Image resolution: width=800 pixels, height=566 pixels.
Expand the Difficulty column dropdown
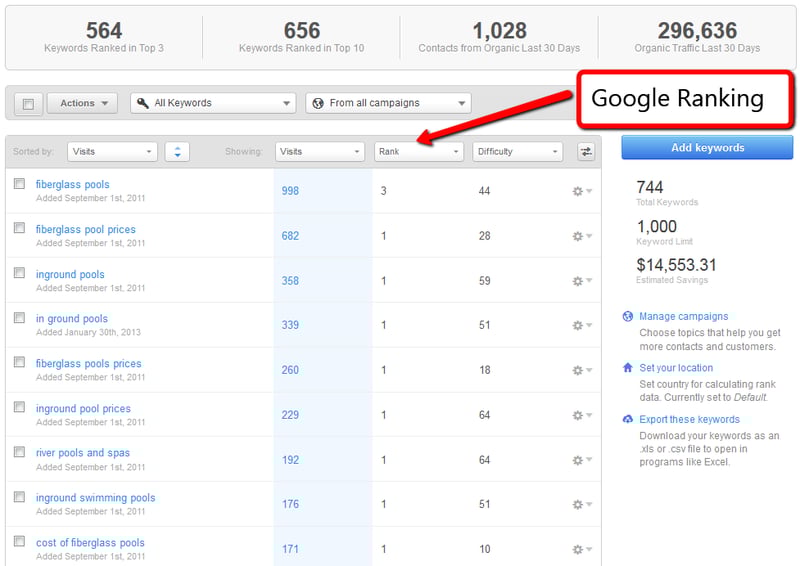point(517,152)
